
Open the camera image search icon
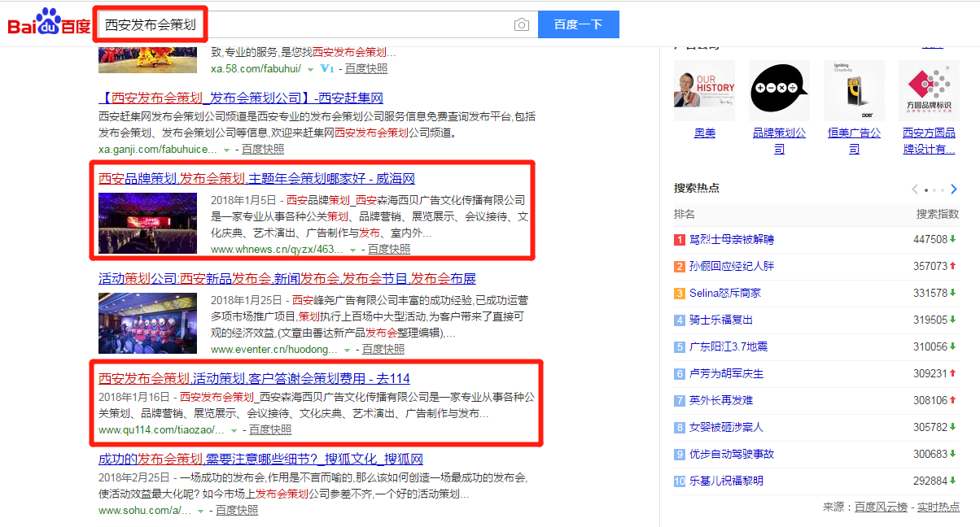pos(522,25)
